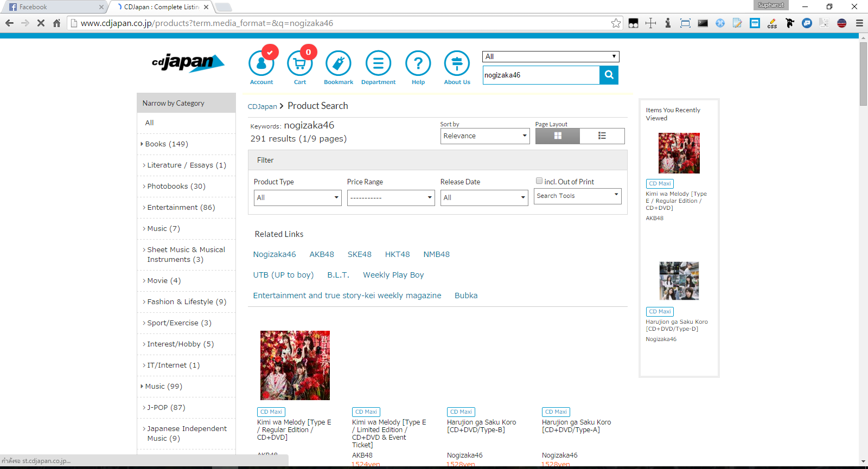The height and width of the screenshot is (469, 868).
Task: Open the search category All dropdown
Action: tap(551, 56)
